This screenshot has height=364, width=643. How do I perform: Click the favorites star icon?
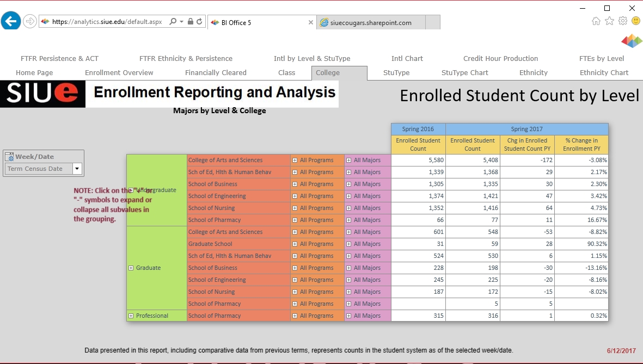point(609,21)
